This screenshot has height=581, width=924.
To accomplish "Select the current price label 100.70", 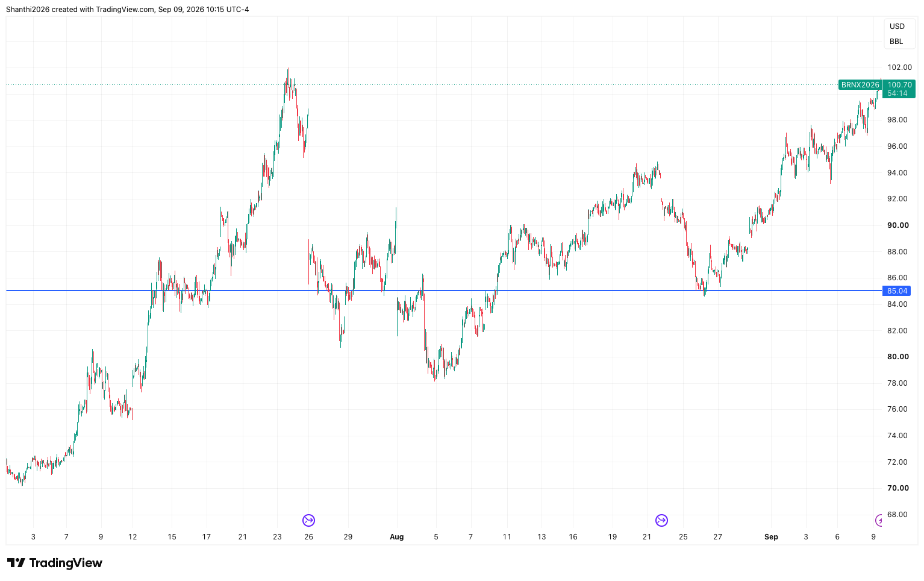I will click(899, 85).
